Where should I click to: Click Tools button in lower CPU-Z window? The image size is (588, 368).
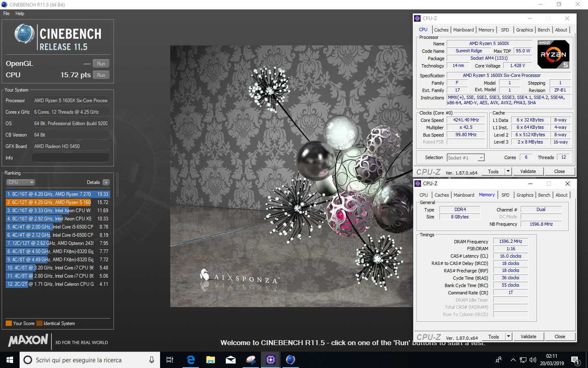click(494, 337)
